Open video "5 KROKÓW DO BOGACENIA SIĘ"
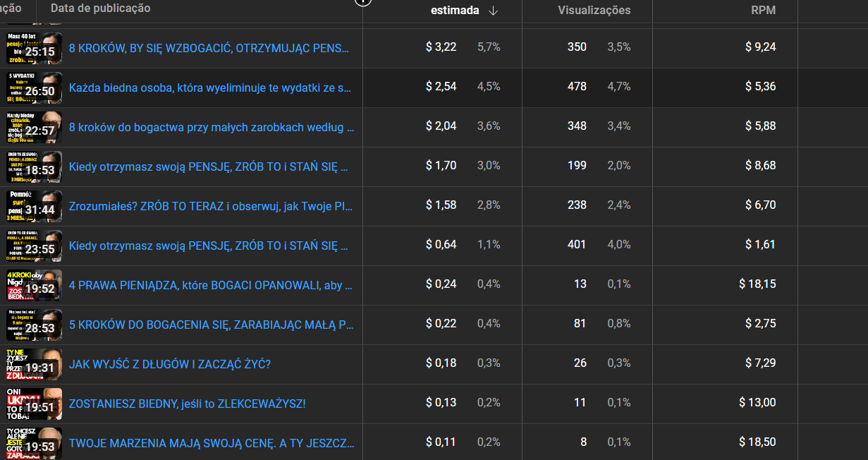The width and height of the screenshot is (868, 460). click(x=212, y=325)
